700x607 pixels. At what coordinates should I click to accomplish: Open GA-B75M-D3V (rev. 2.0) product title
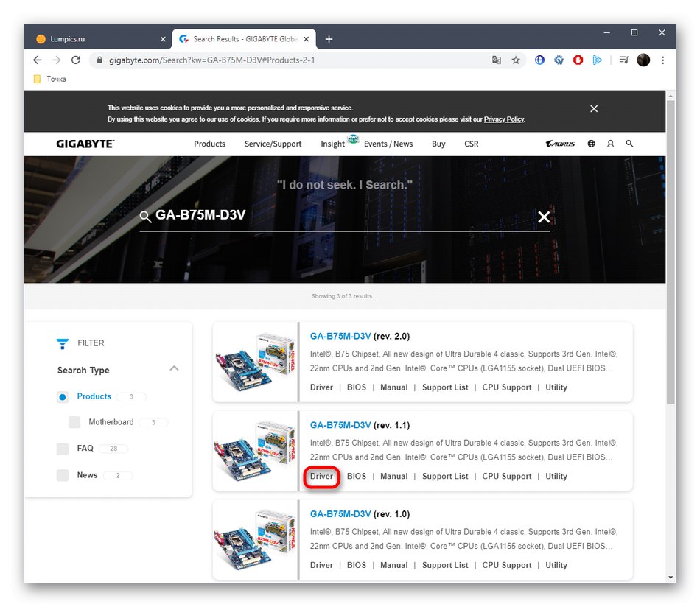360,336
